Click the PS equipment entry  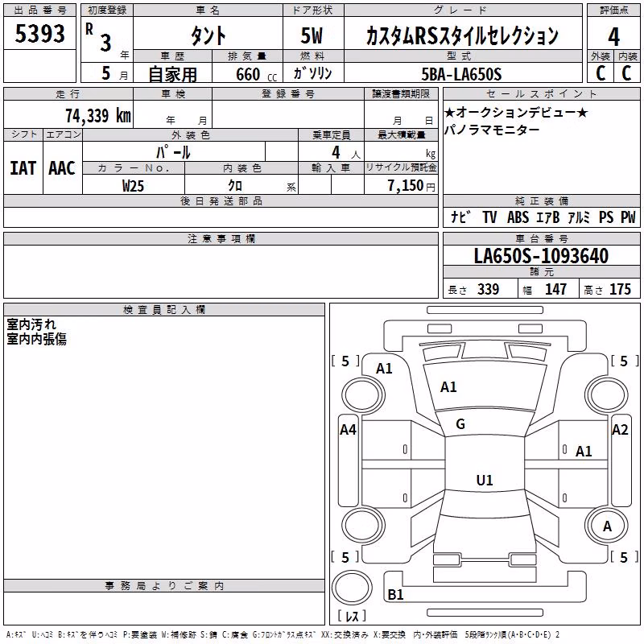(x=606, y=217)
